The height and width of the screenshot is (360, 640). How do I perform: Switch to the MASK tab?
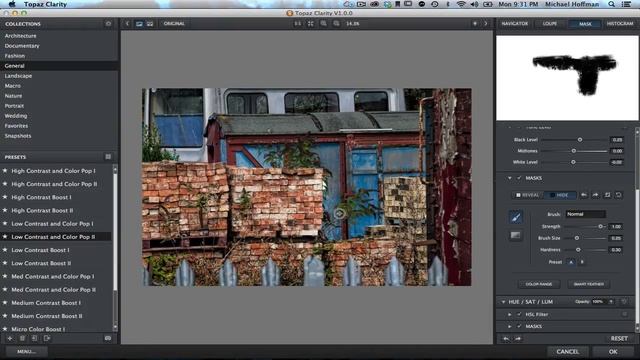pyautogui.click(x=585, y=24)
